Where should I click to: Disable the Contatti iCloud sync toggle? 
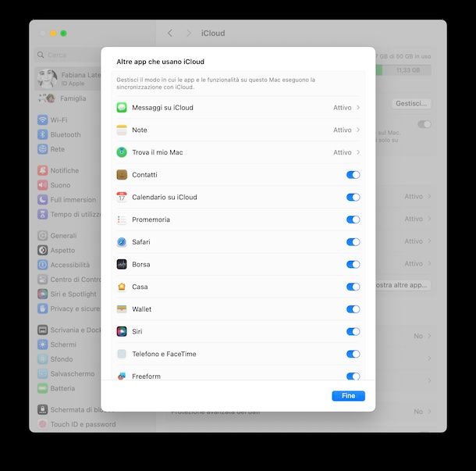(353, 175)
